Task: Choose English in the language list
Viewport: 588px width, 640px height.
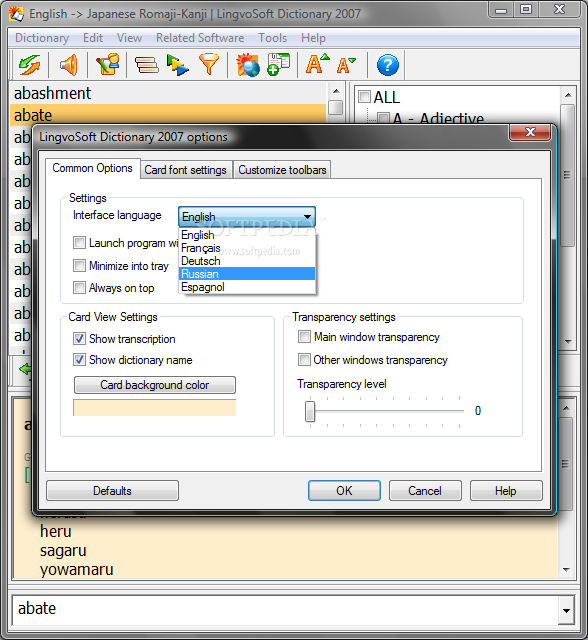Action: click(x=247, y=235)
